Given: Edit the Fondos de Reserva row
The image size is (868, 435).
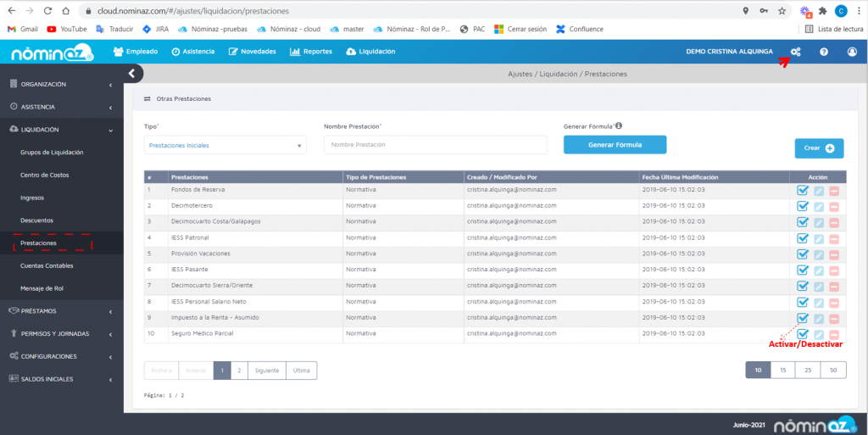Looking at the screenshot, I should click(x=819, y=191).
